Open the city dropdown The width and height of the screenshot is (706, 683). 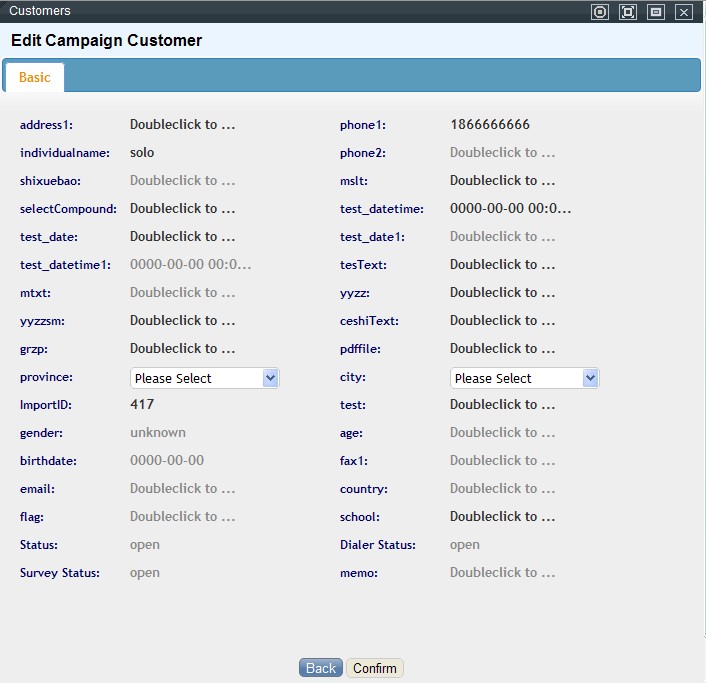point(525,378)
